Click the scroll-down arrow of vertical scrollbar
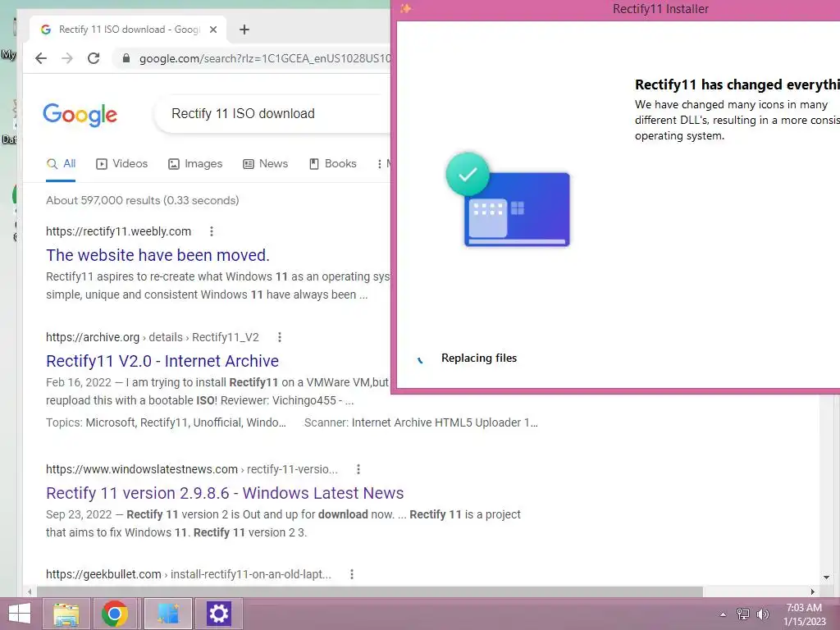The image size is (840, 630). coord(826,577)
